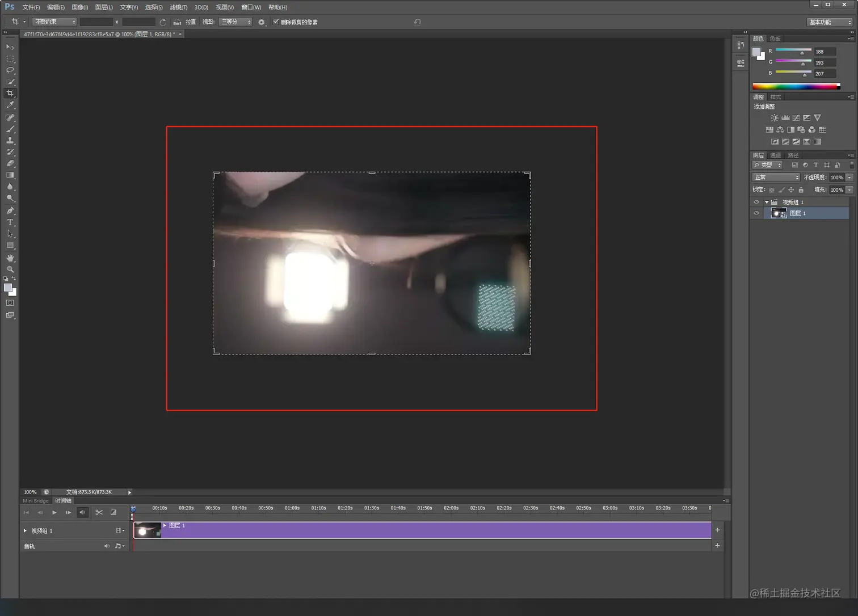The width and height of the screenshot is (858, 616).
Task: Add media to 视频组 1 track
Action: (x=717, y=530)
